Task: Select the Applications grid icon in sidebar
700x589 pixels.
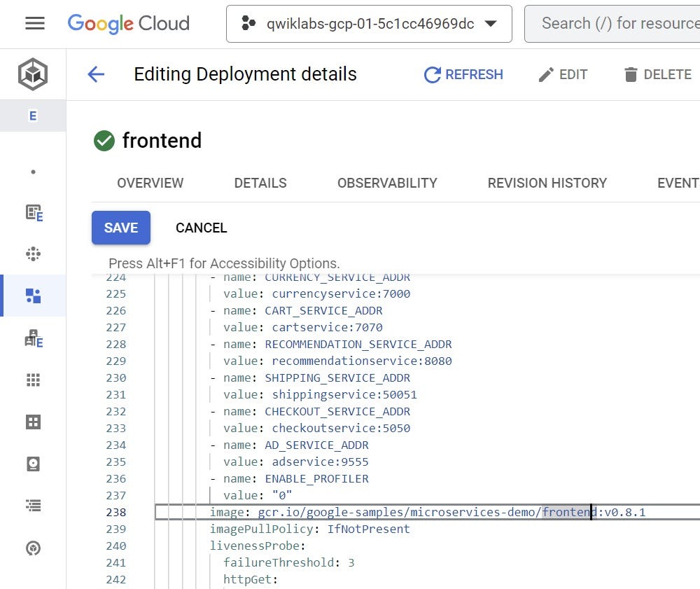Action: (x=33, y=379)
